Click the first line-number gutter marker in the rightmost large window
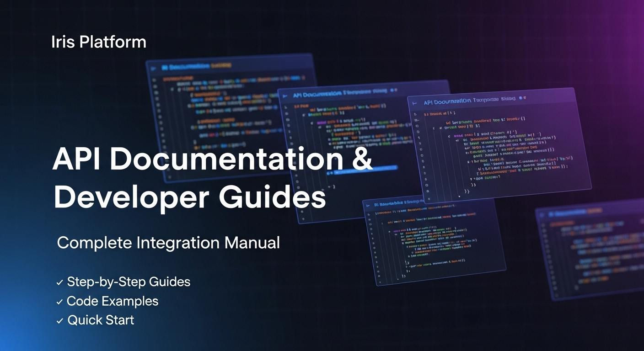Screen dimensions: 644x351 click(x=415, y=114)
